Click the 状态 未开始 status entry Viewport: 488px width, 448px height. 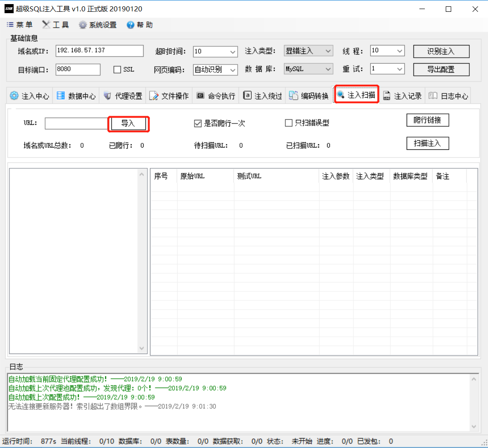[x=289, y=441]
